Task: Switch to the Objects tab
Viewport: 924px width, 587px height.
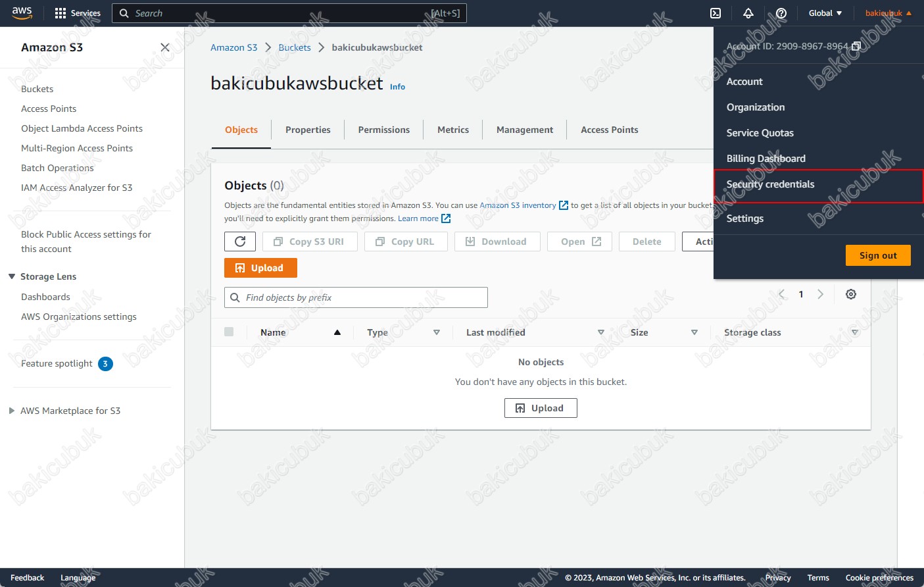Action: point(241,130)
